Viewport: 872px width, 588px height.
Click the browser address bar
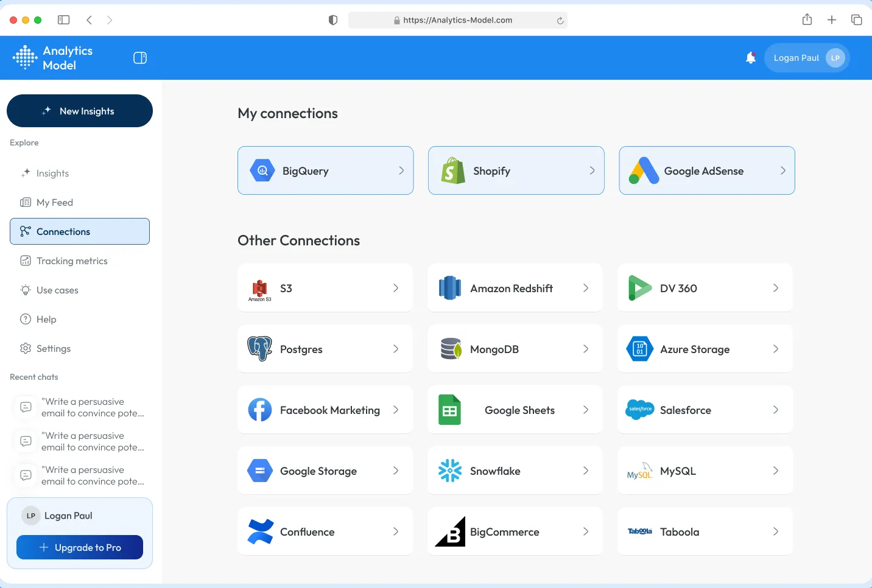(x=458, y=20)
